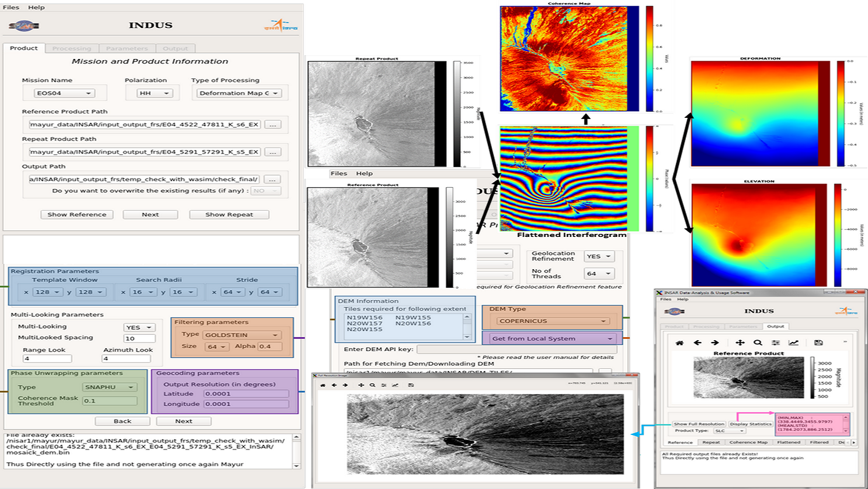The width and height of the screenshot is (868, 489).
Task: Open Multi-Looking YES dropdown
Action: tap(139, 327)
